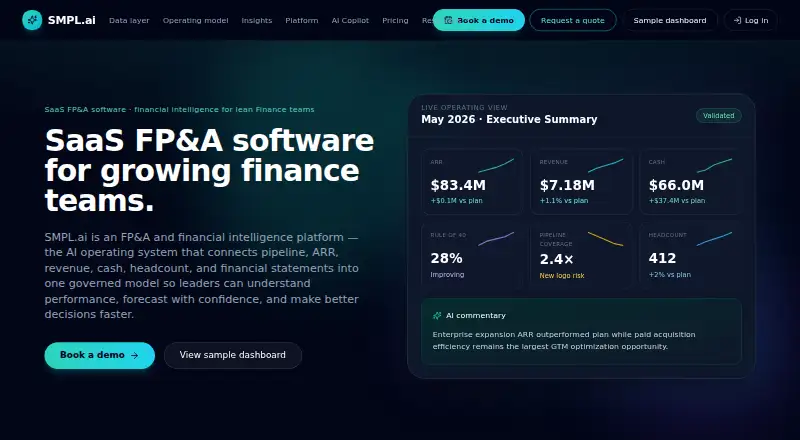Click the Log in button
This screenshot has width=800, height=440.
751,20
